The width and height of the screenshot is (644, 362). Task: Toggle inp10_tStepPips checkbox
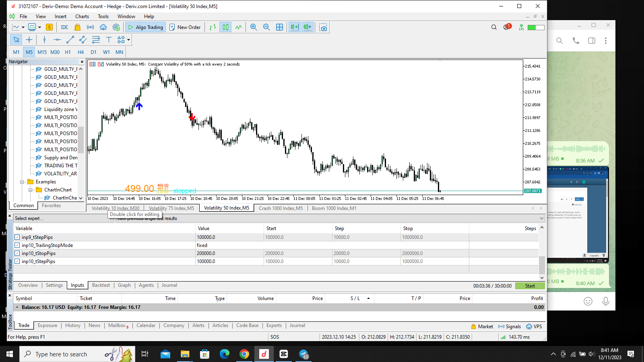[x=17, y=261]
